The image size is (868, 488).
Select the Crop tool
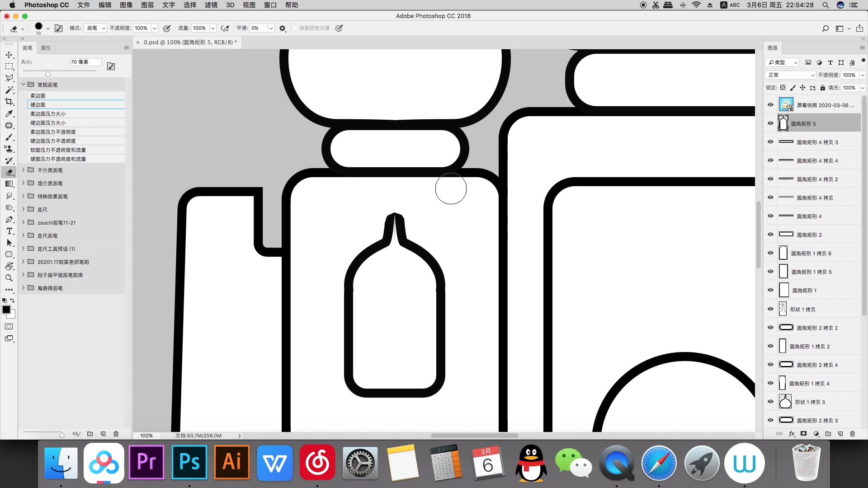pyautogui.click(x=9, y=102)
